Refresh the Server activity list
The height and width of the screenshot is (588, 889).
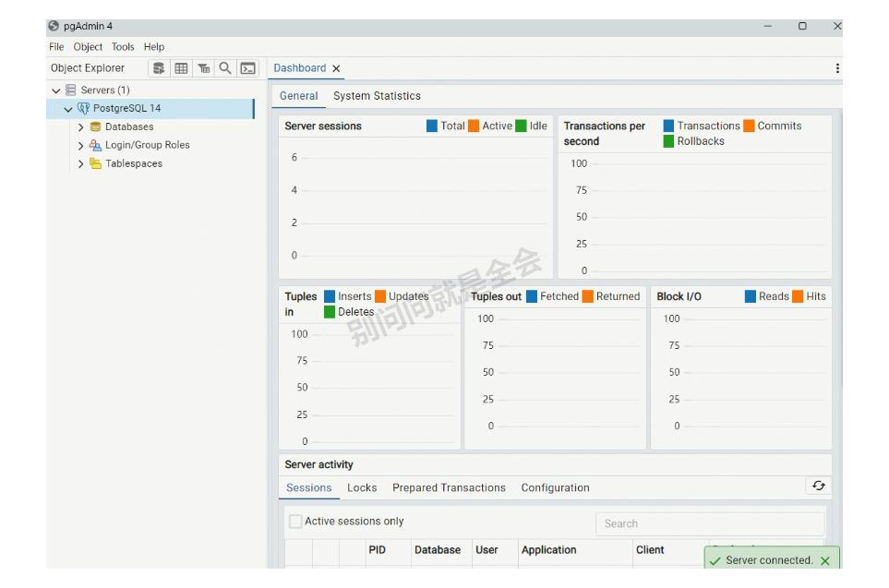pyautogui.click(x=819, y=486)
